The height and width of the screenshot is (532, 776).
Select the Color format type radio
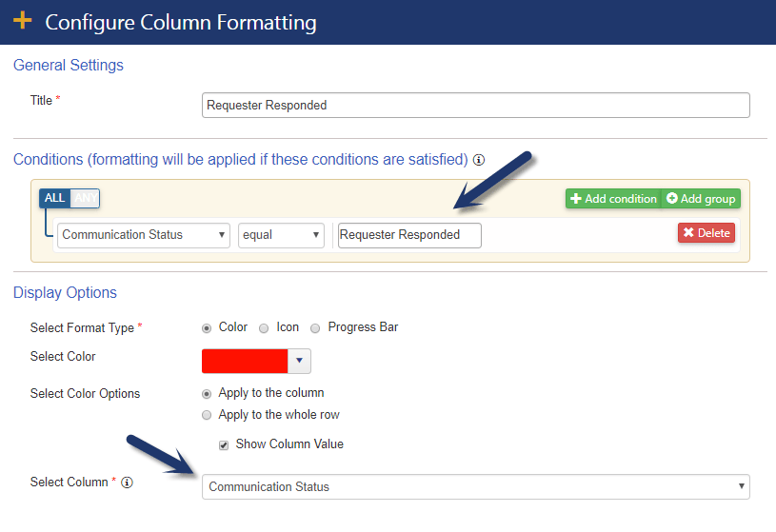[x=207, y=328]
